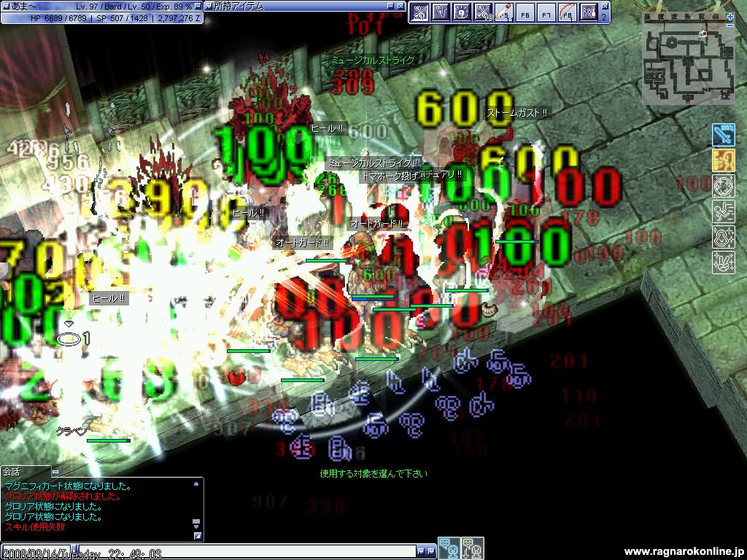
Task: Toggle the party chat mode icon
Action: point(473,548)
